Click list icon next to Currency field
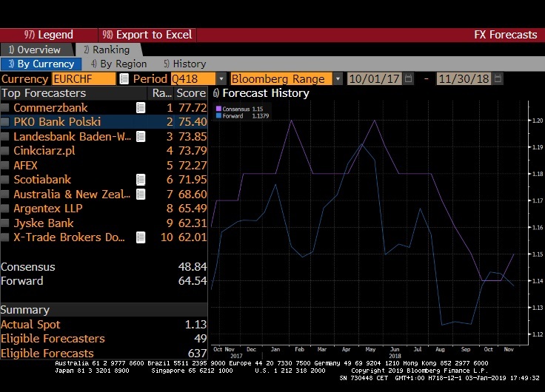The width and height of the screenshot is (545, 392). (x=124, y=79)
